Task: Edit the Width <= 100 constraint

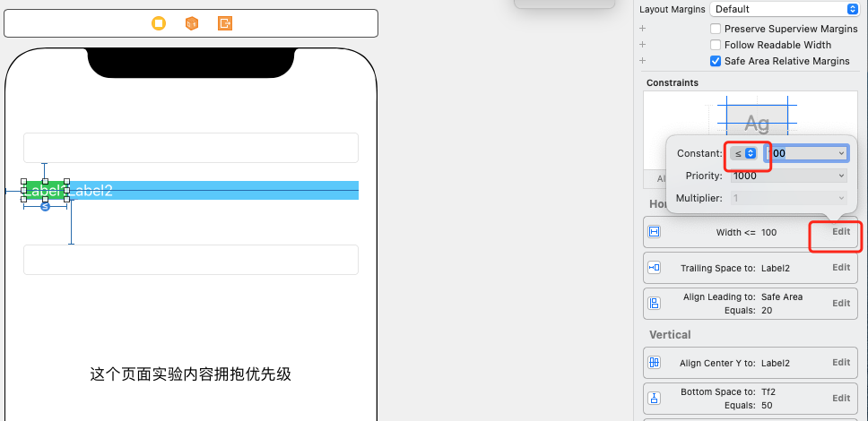Action: (841, 232)
